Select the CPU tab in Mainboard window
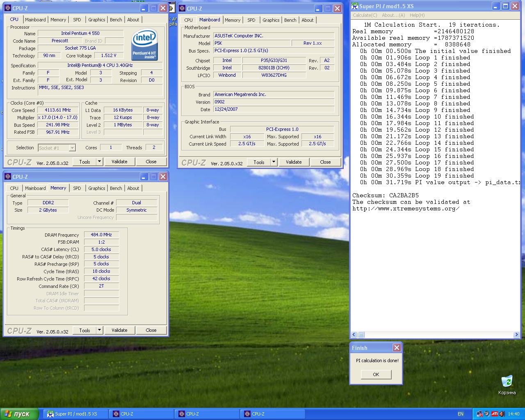525x420 pixels. point(189,20)
